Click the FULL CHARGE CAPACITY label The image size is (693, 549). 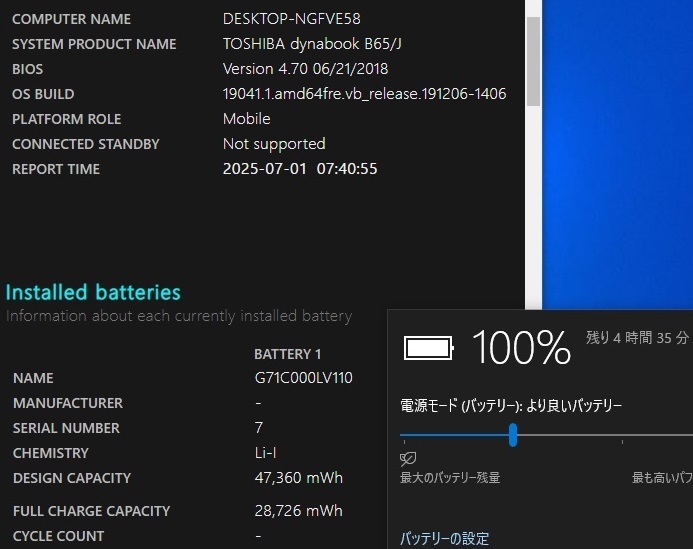click(91, 511)
